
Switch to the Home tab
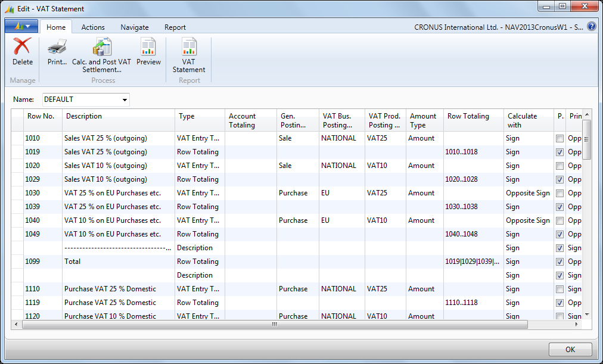click(56, 27)
